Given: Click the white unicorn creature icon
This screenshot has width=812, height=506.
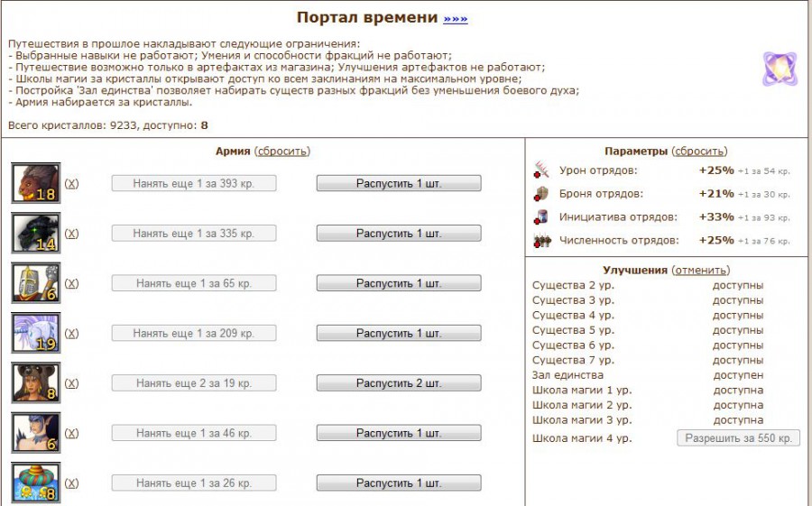Looking at the screenshot, I should 36,333.
